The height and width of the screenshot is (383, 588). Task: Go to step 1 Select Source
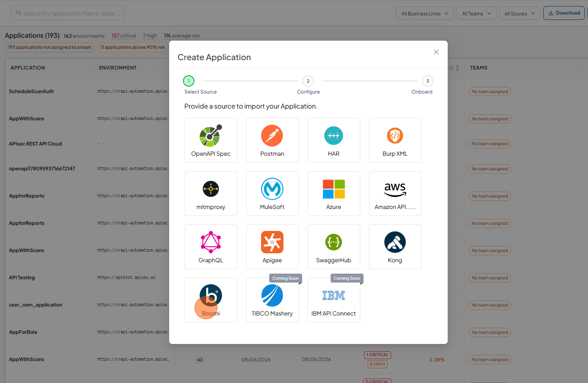(x=189, y=81)
